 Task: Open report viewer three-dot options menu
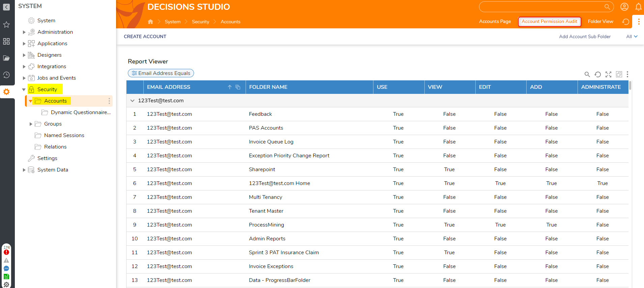(x=627, y=74)
